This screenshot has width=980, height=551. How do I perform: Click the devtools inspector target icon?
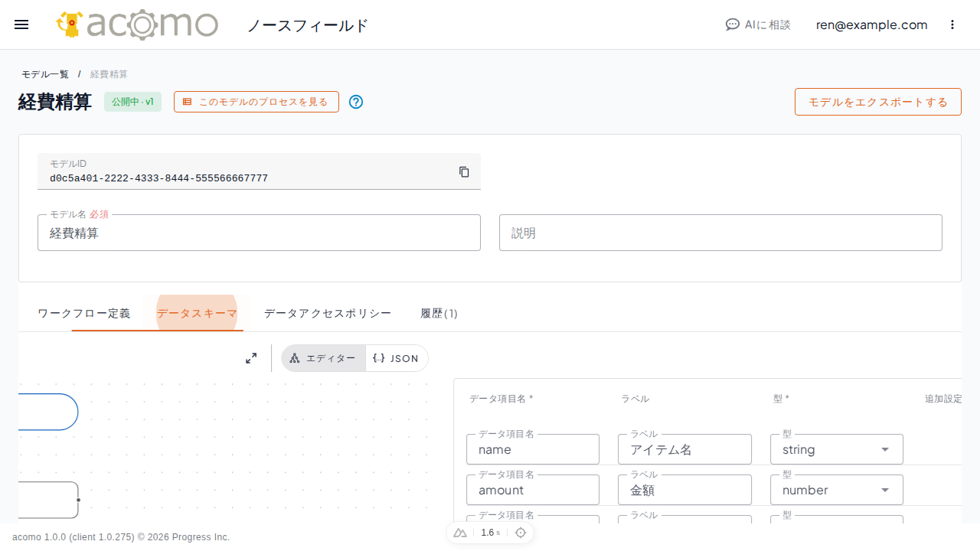click(521, 533)
